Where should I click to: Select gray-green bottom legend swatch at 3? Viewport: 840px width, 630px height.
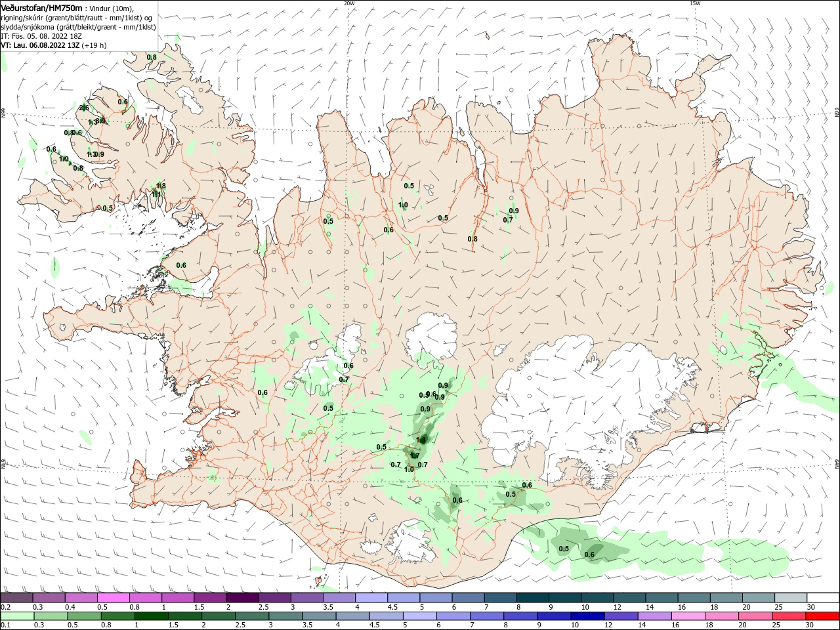point(285,616)
